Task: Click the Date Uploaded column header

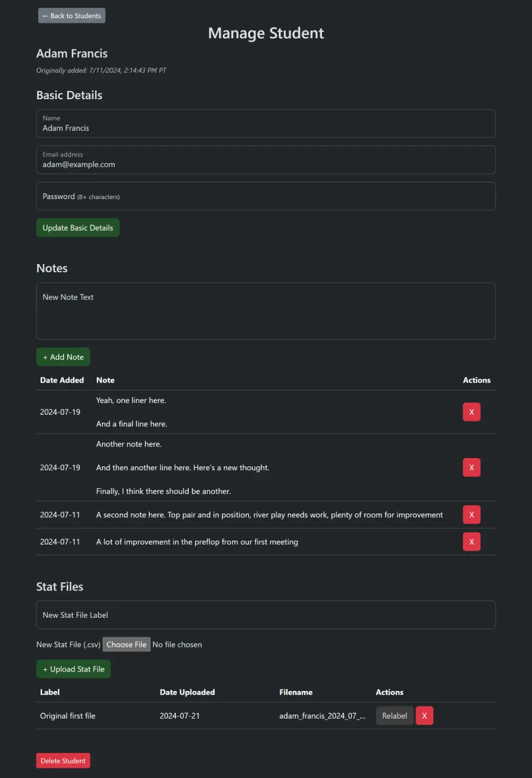Action: pos(187,693)
